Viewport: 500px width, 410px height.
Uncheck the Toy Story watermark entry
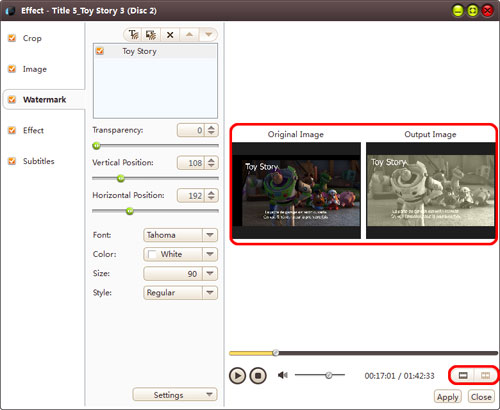pos(100,51)
